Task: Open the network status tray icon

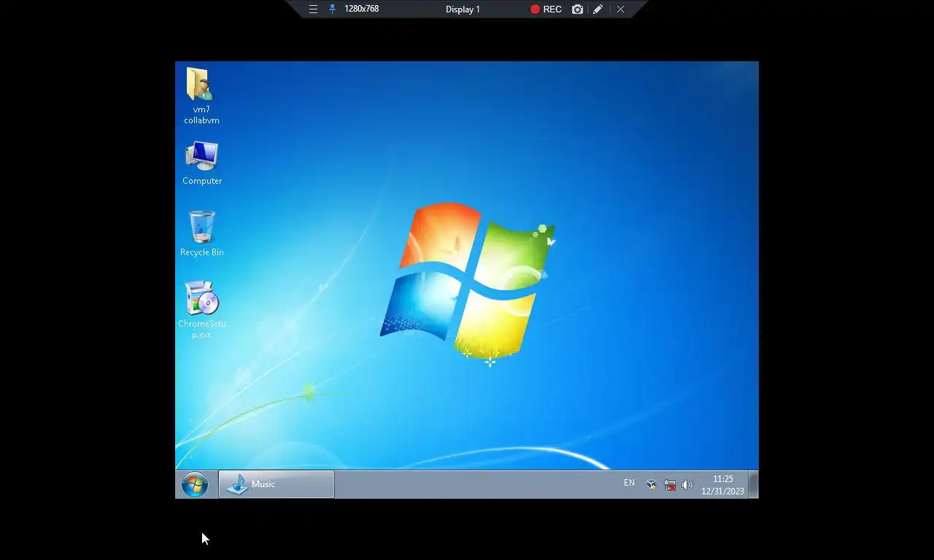Action: pos(669,484)
